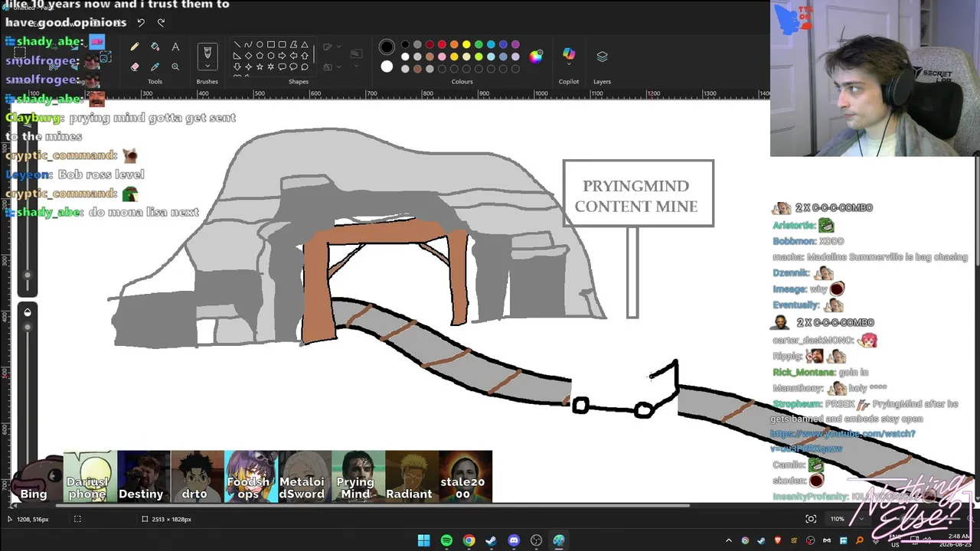Click the Redo arrow
The image size is (980, 551).
pyautogui.click(x=161, y=23)
